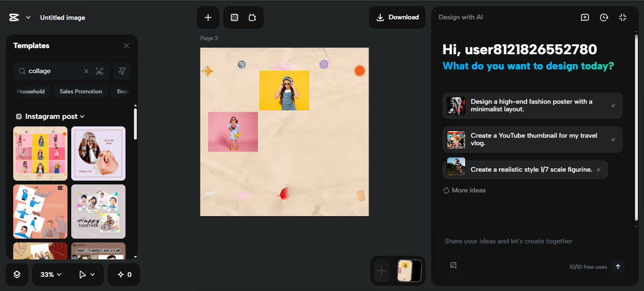Select the pointer cursor tool
Viewport: 644px width, 291px height.
83,274
